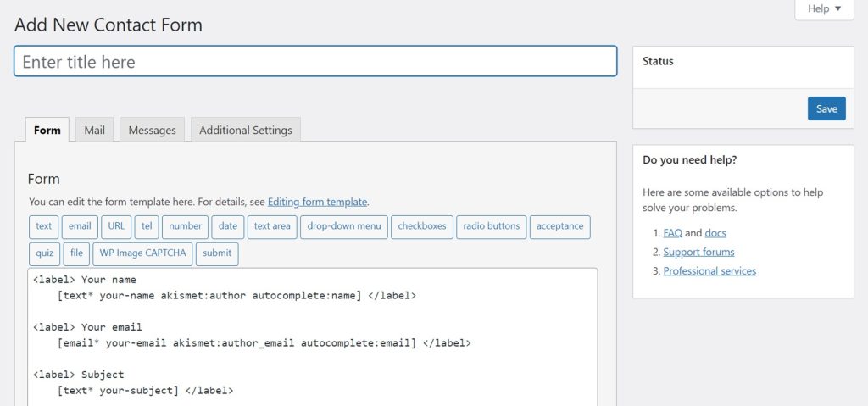Click the Status panel heading
Image resolution: width=868 pixels, height=406 pixels.
pos(658,62)
